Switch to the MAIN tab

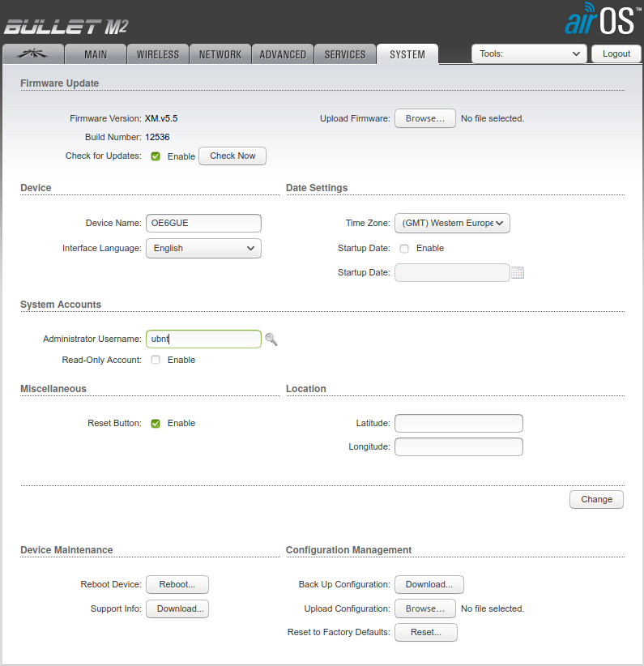(96, 54)
